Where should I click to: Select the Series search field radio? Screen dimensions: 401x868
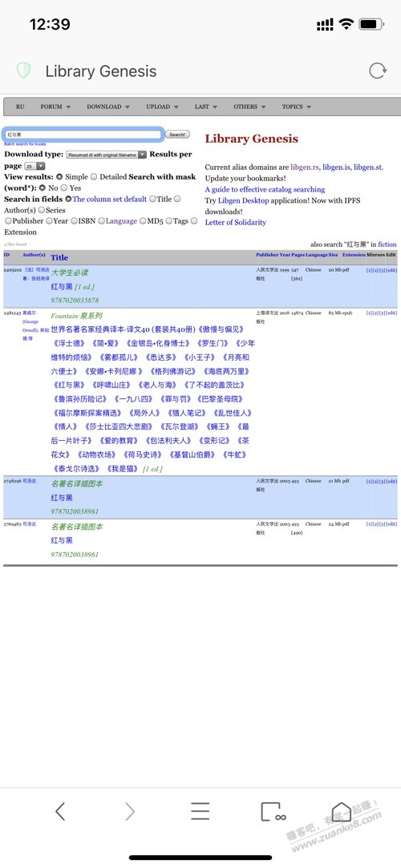point(41,210)
